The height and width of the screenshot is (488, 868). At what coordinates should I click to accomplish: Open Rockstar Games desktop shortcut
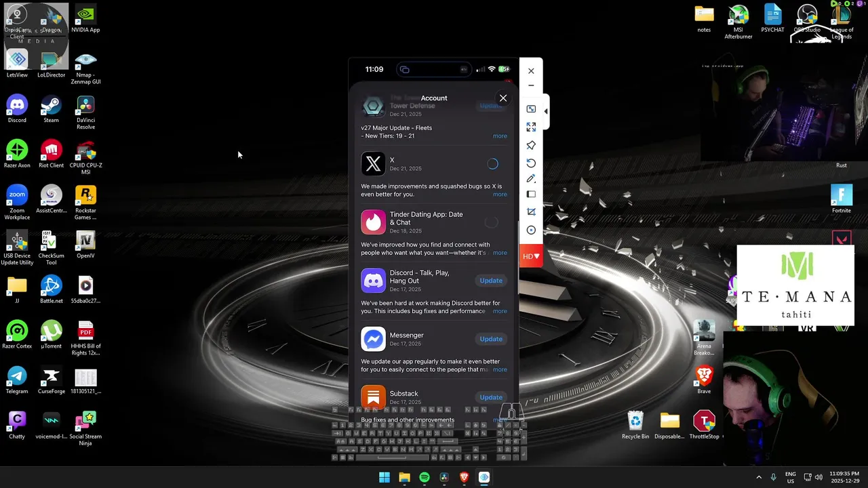pyautogui.click(x=85, y=203)
